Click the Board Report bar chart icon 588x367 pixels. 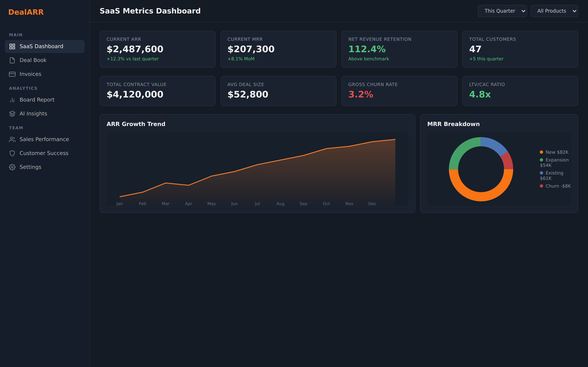(x=12, y=100)
